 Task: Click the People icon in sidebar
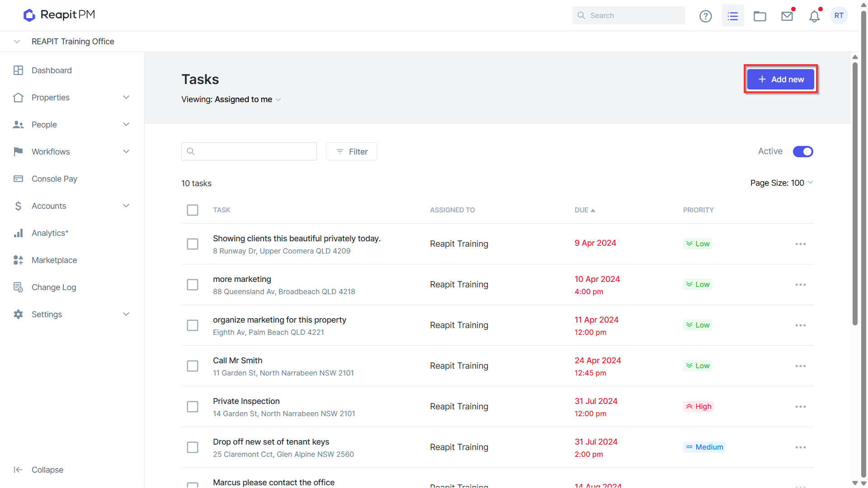tap(18, 125)
